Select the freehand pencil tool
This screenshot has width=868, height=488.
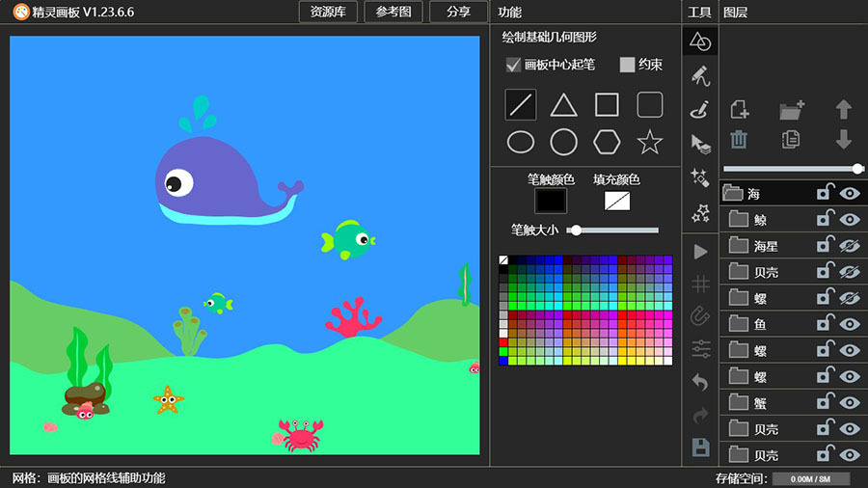click(700, 75)
